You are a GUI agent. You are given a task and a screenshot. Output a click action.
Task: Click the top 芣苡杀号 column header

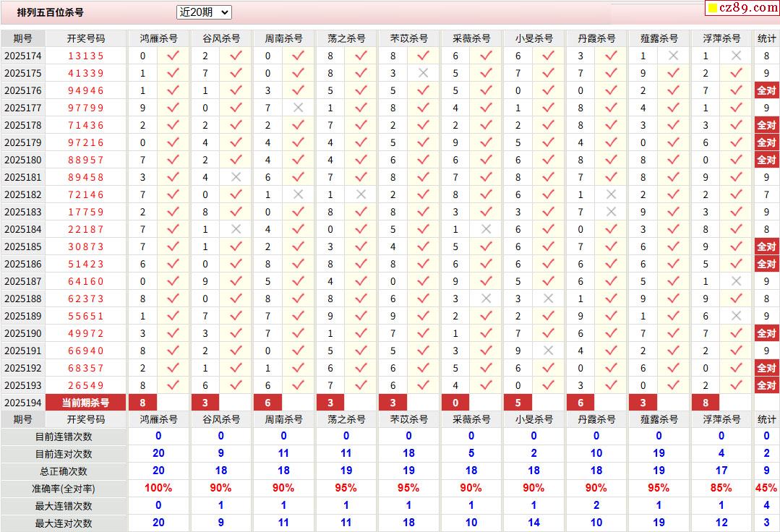coord(409,38)
